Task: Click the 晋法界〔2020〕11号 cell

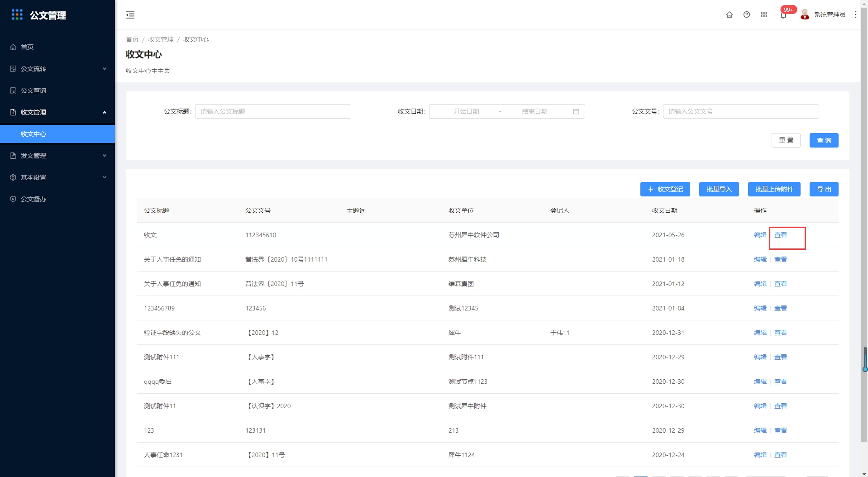Action: (x=274, y=284)
